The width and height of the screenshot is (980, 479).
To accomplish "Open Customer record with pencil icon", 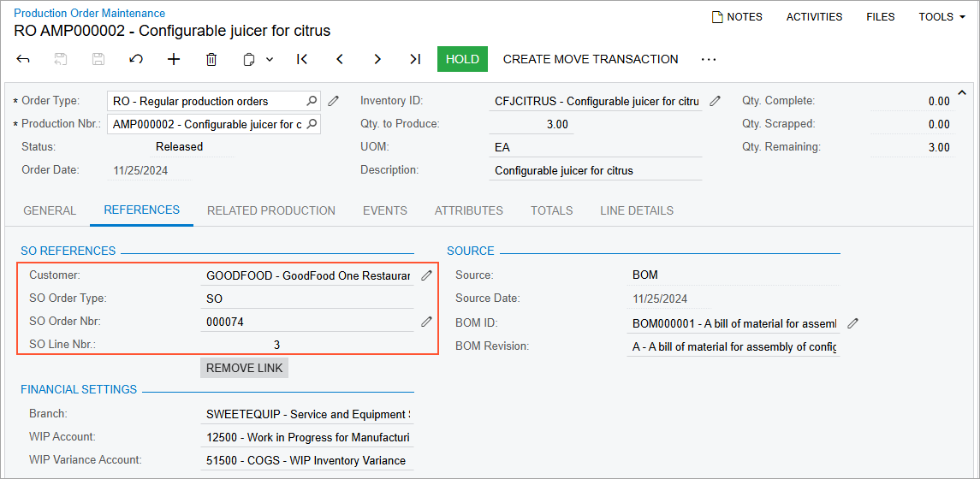I will (426, 275).
